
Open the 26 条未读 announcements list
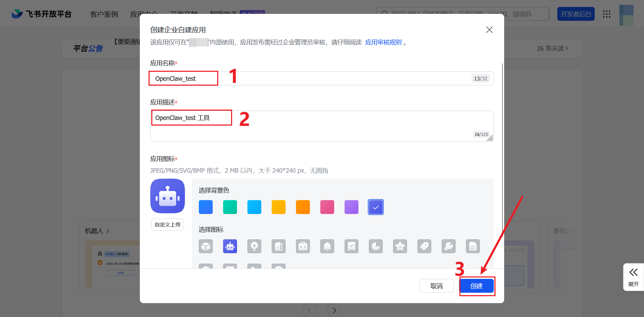tap(552, 48)
